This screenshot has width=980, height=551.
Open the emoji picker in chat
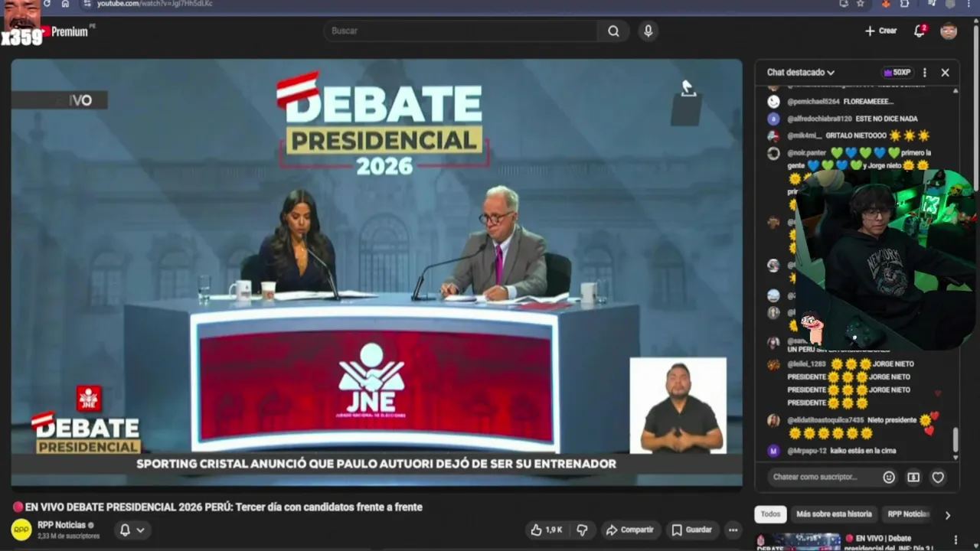889,478
